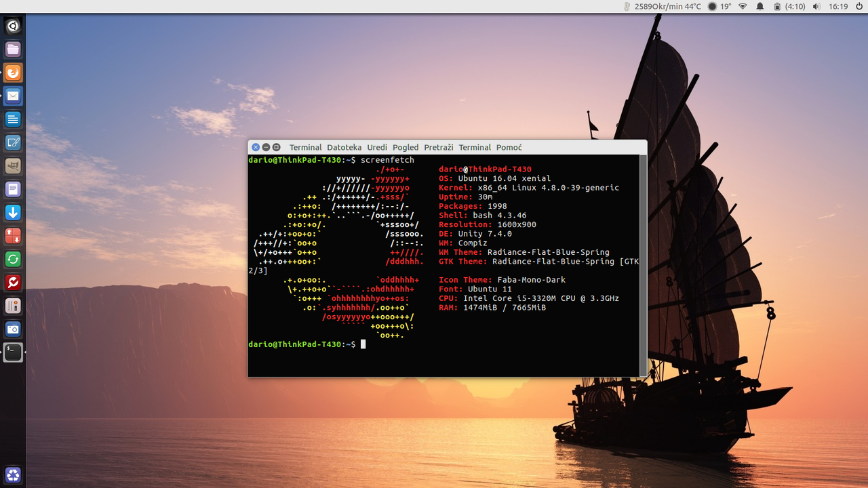868x488 pixels.
Task: Click the terminal window scrollbar
Action: (643, 265)
